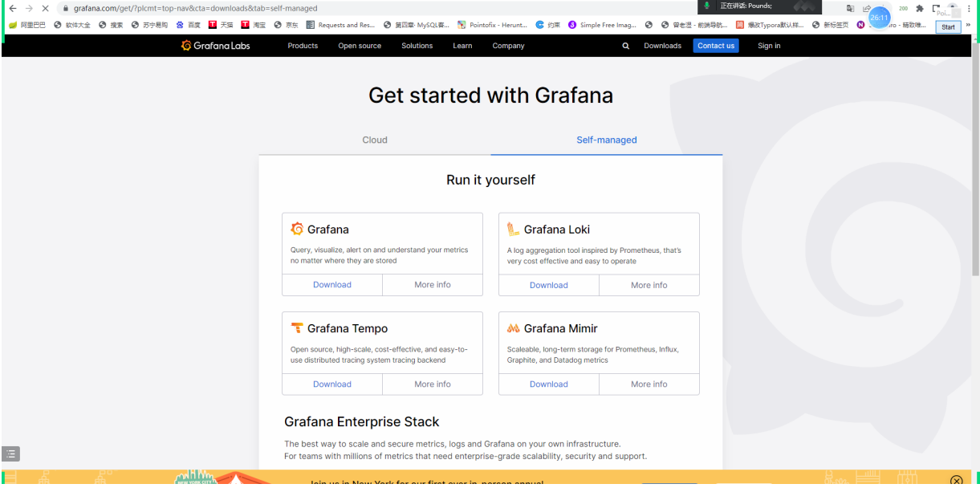Image resolution: width=980 pixels, height=488 pixels.
Task: Open the 百度 bookmark
Action: pyautogui.click(x=189, y=25)
